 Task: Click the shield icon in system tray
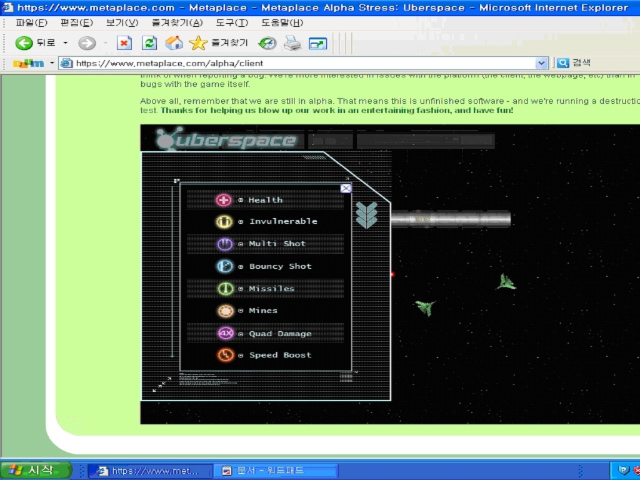tap(623, 471)
